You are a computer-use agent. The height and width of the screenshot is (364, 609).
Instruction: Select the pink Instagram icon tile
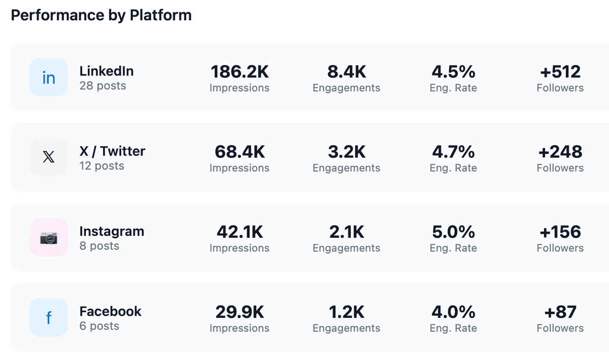pyautogui.click(x=48, y=237)
